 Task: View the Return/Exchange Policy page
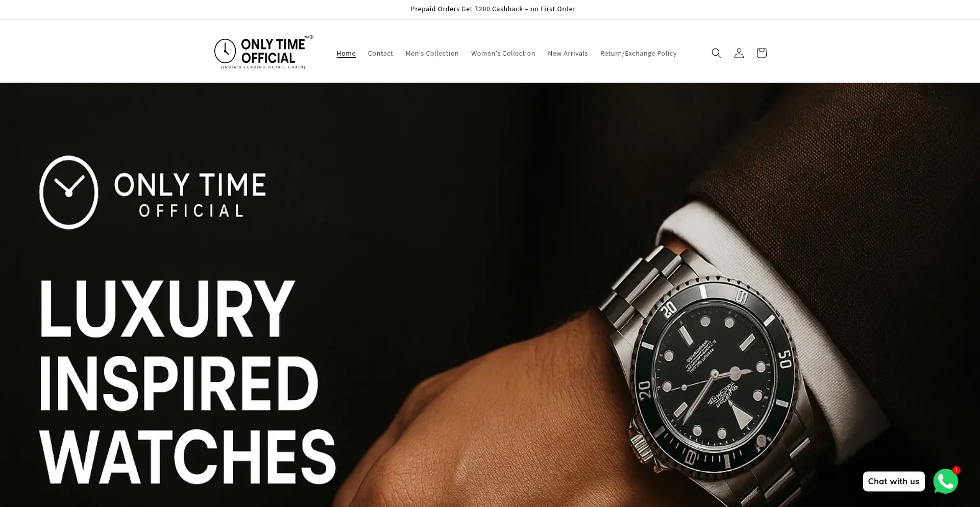(638, 53)
